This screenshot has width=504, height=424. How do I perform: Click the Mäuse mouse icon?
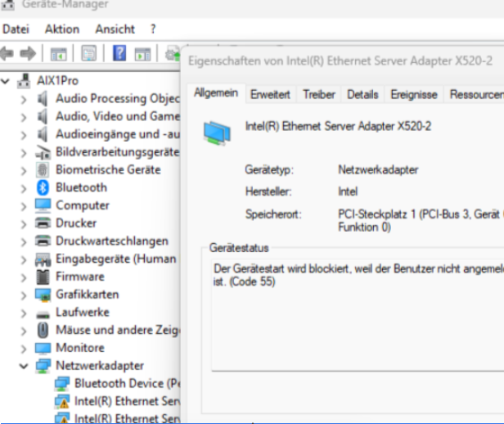pyautogui.click(x=43, y=330)
